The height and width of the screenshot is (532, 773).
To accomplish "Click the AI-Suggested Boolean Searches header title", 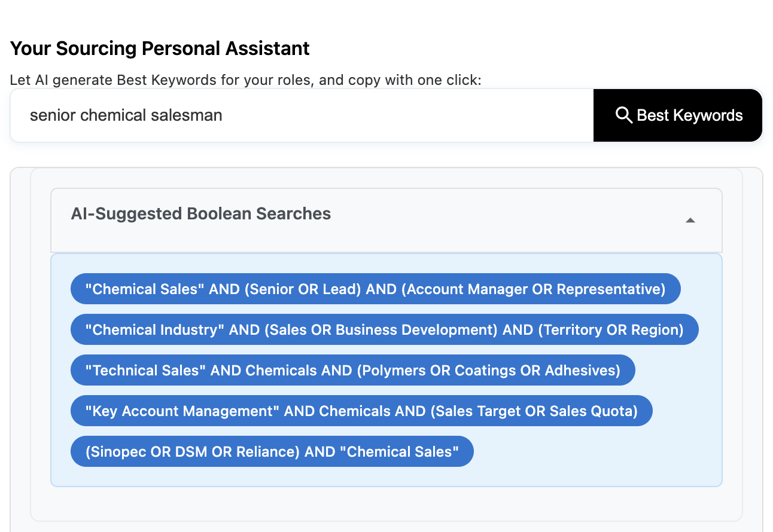I will 201,214.
